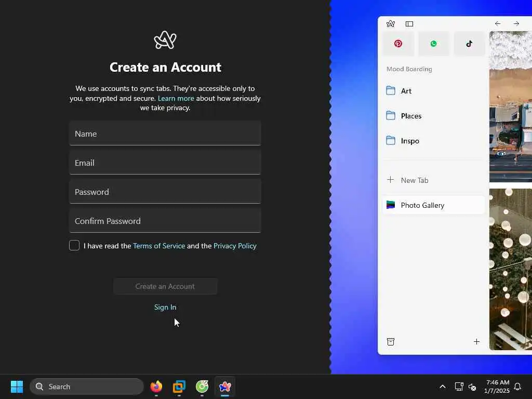Open the TikTok pinned tab

click(469, 44)
